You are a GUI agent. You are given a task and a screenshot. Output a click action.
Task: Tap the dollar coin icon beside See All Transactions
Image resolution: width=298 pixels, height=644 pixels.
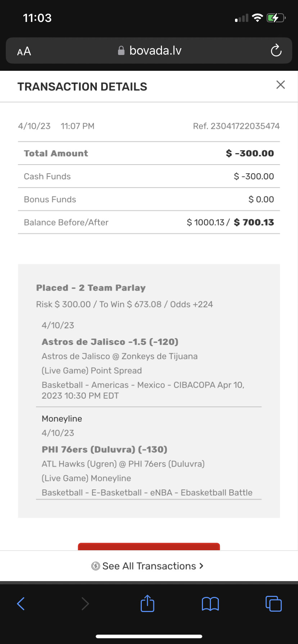(x=95, y=566)
